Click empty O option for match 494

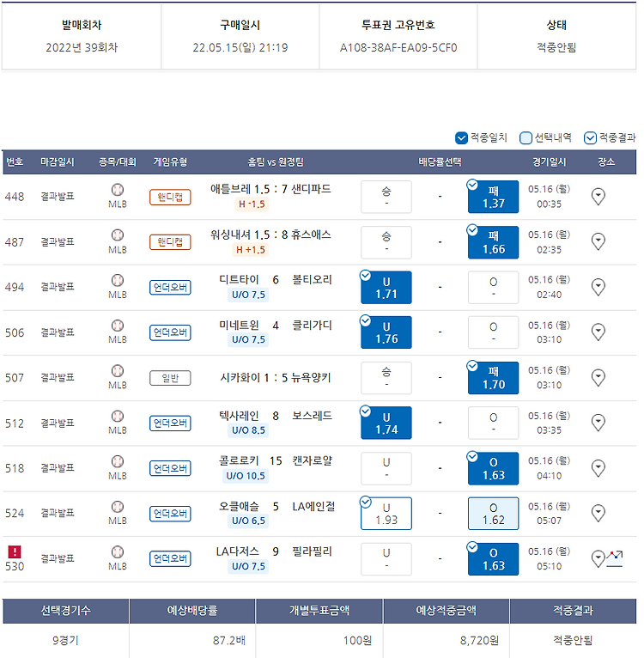point(494,288)
